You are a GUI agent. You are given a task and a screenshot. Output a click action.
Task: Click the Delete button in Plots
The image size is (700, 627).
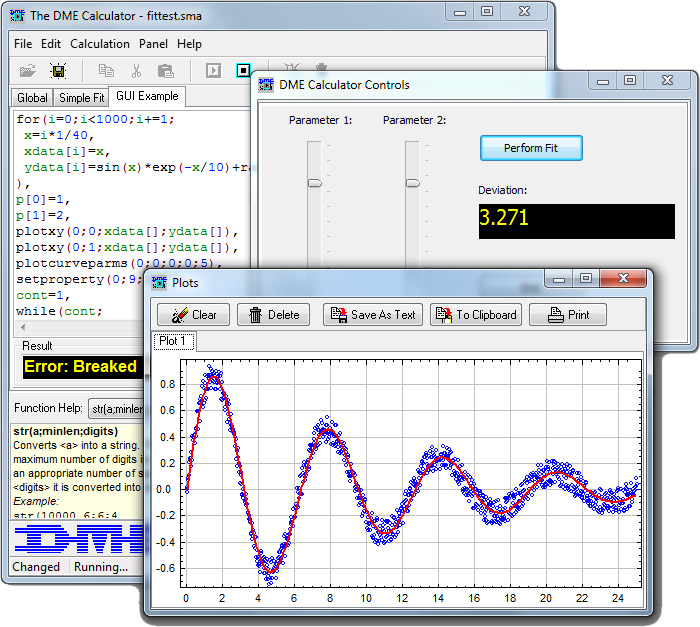[273, 315]
